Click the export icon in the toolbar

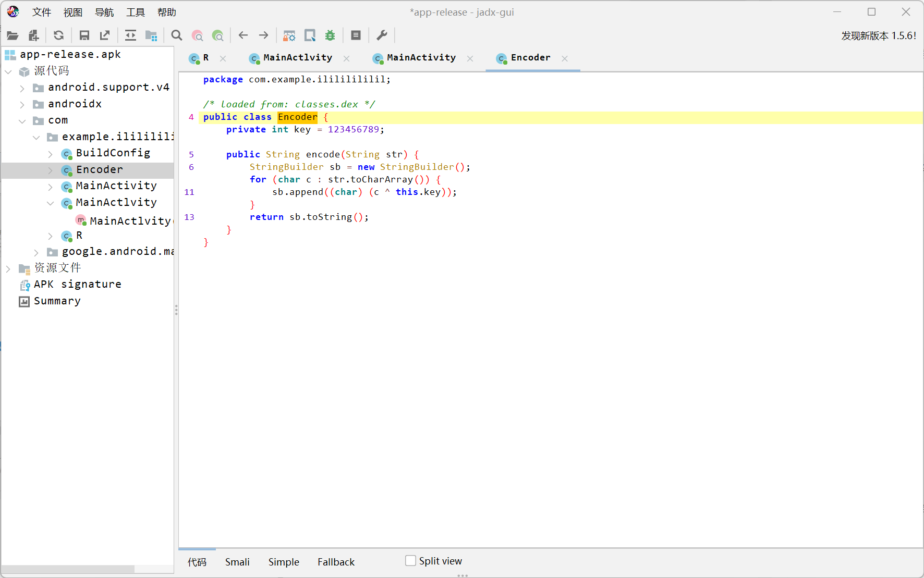105,35
